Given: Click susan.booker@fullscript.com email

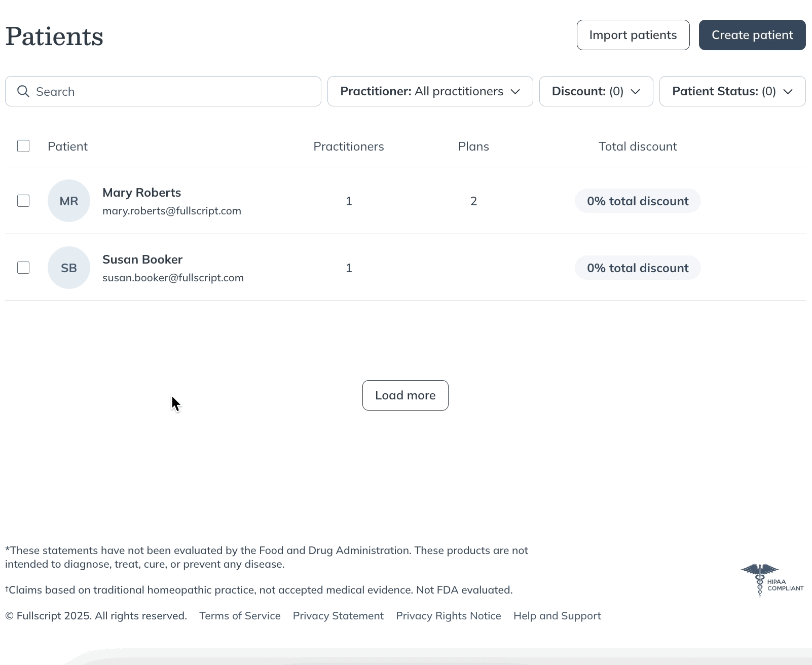Looking at the screenshot, I should click(x=173, y=278).
